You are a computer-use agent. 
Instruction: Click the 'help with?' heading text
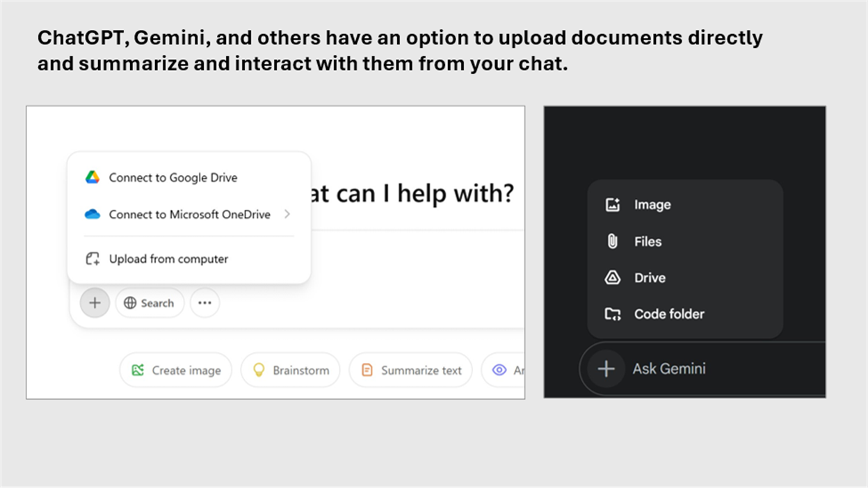tap(456, 194)
